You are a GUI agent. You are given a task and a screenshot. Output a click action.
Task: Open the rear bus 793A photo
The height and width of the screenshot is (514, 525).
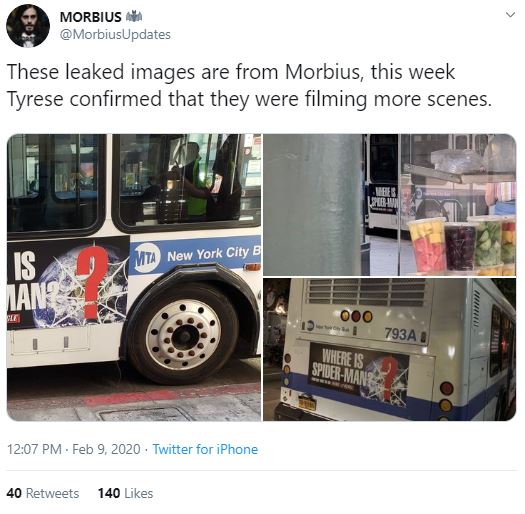[x=390, y=350]
